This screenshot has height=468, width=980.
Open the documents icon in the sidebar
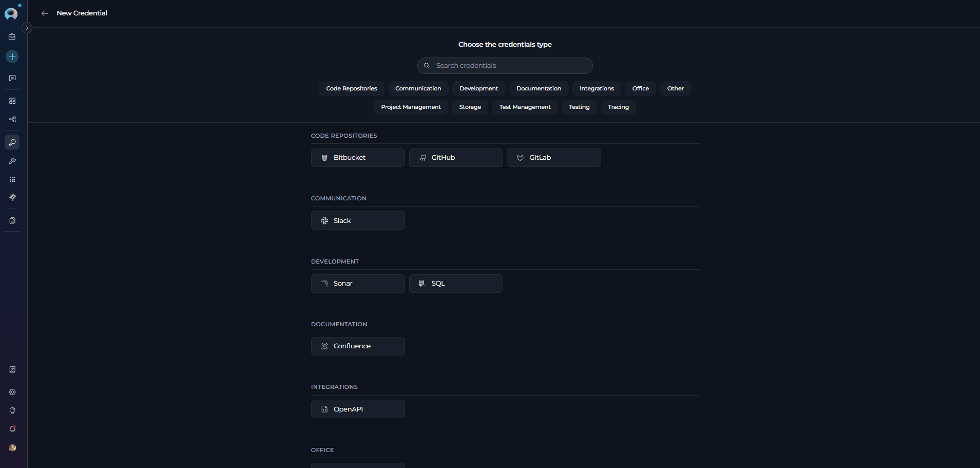pyautogui.click(x=12, y=220)
